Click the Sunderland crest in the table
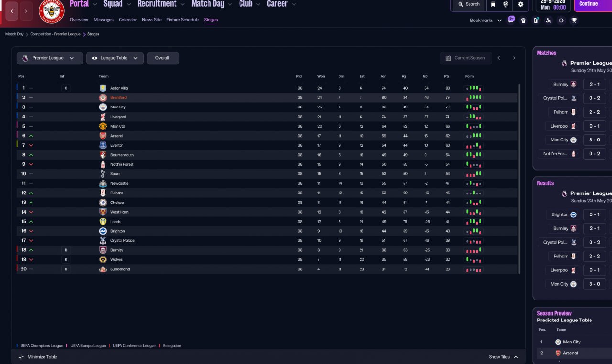The image size is (612, 364). pyautogui.click(x=103, y=269)
